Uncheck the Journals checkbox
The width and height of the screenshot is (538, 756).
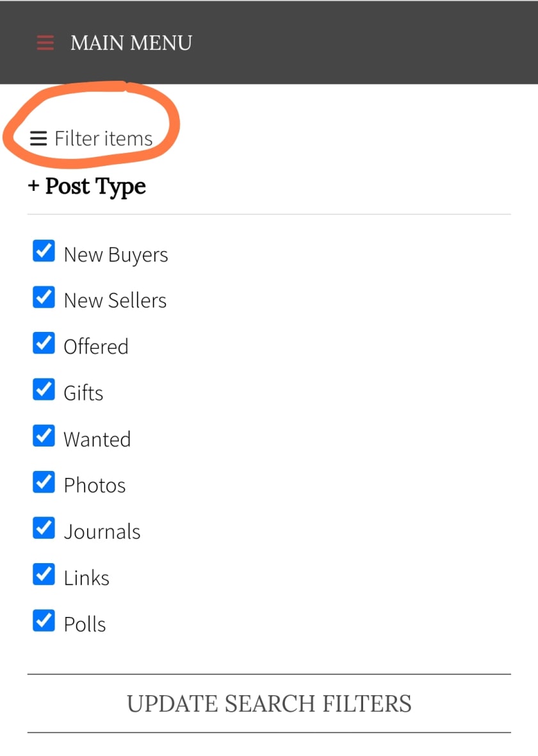pos(44,528)
